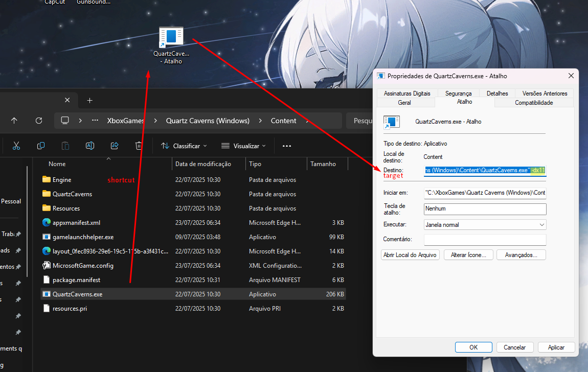Viewport: 588px width, 372px height.
Task: Select the appxmanifest.xml file
Action: [x=193, y=222]
